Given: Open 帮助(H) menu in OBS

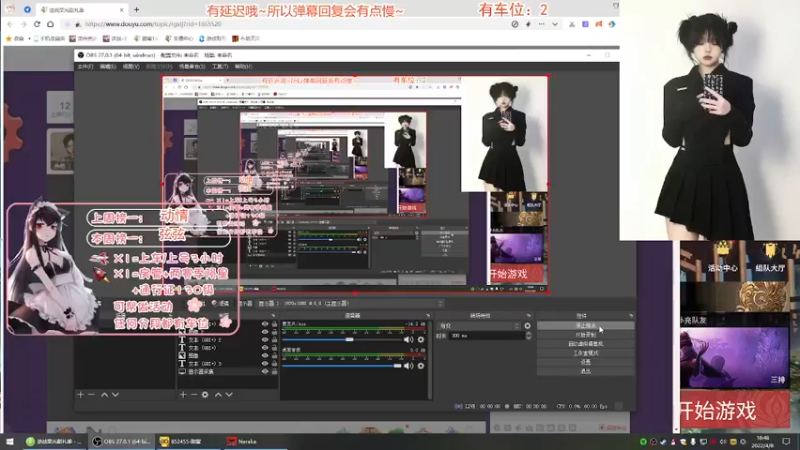Looking at the screenshot, I should click(243, 66).
